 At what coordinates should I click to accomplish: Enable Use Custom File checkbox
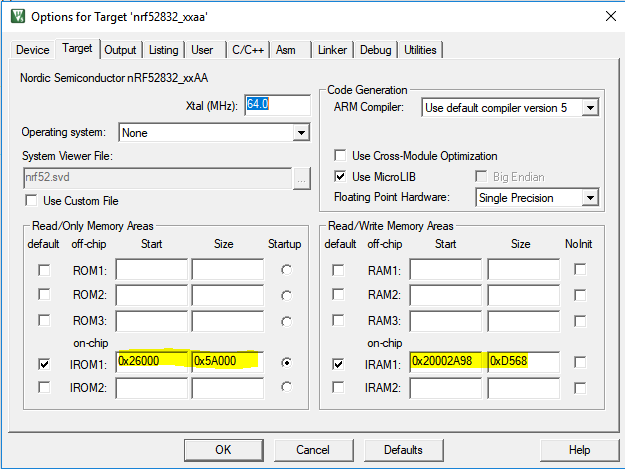[x=31, y=200]
